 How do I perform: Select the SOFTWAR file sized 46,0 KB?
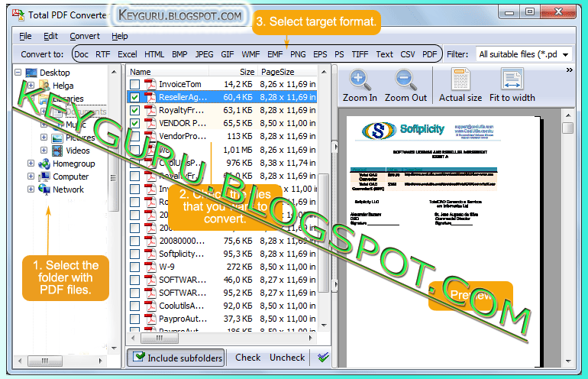(x=222, y=280)
